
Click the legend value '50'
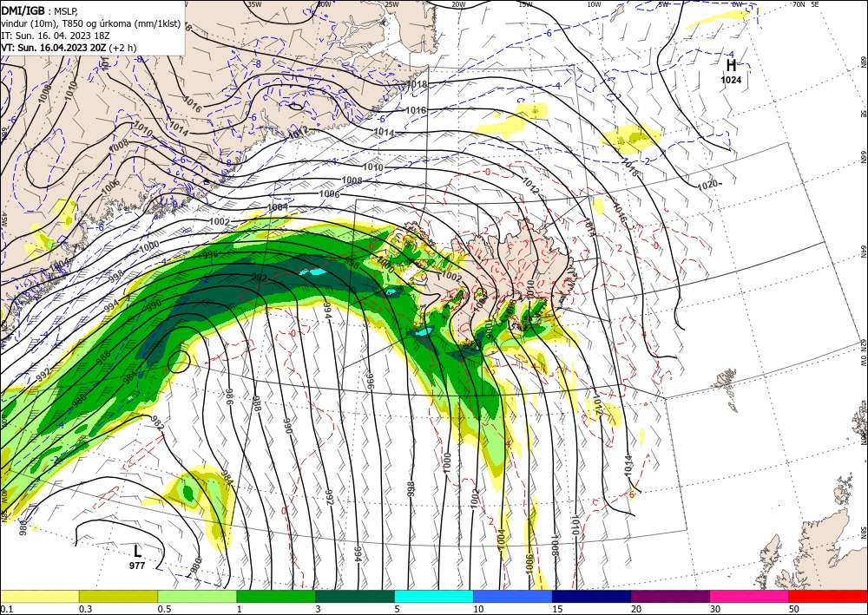794,609
